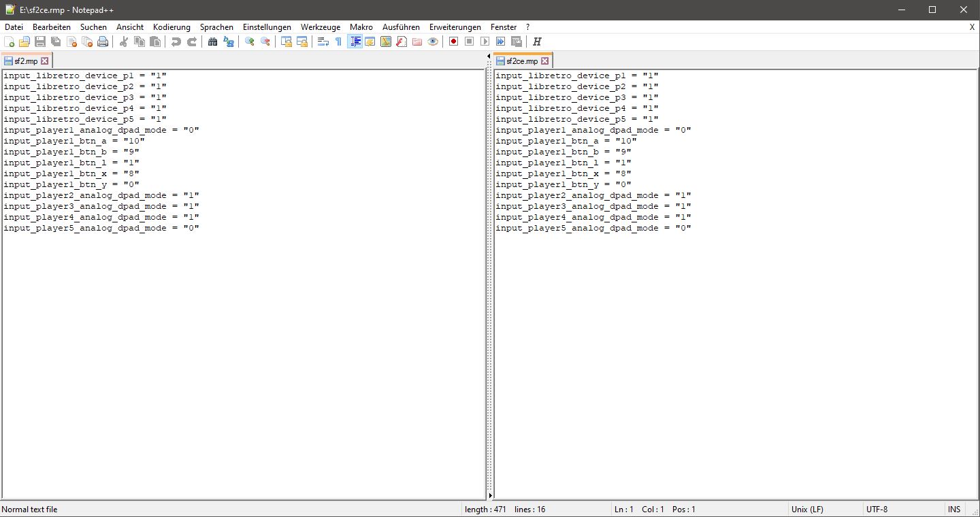Open the Makro menu
The width and height of the screenshot is (980, 517).
pyautogui.click(x=361, y=27)
